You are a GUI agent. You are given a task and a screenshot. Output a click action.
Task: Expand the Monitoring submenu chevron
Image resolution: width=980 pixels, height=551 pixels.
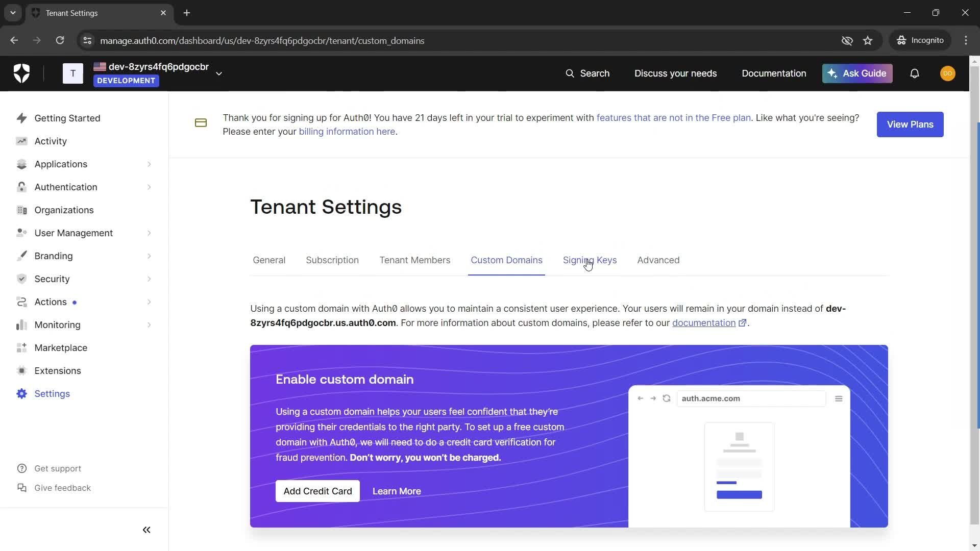pyautogui.click(x=149, y=325)
